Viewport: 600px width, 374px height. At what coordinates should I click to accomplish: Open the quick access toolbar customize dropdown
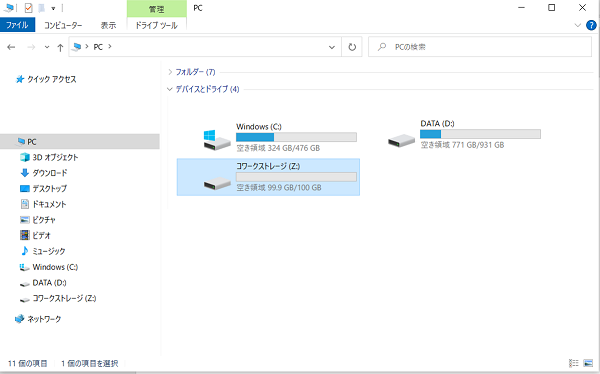point(53,8)
